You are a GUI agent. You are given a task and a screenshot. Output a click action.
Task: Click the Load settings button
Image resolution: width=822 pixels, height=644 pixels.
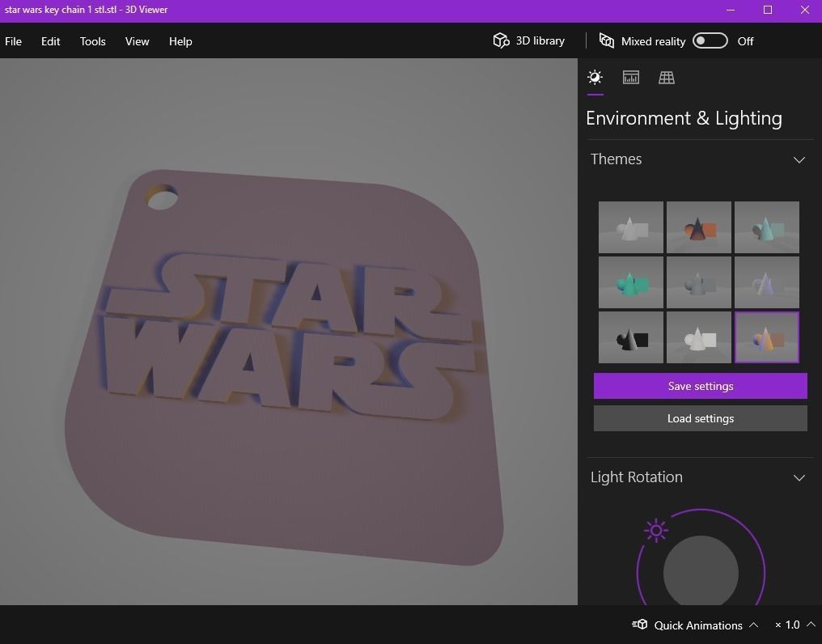[x=701, y=418]
